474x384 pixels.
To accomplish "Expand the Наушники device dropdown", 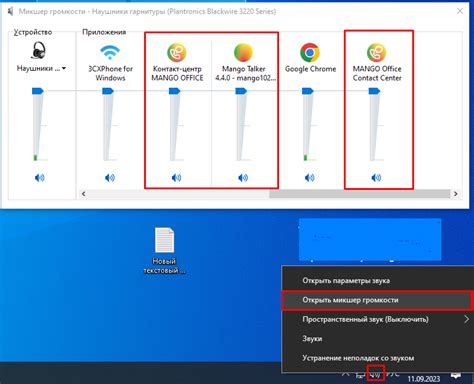I will coord(64,68).
